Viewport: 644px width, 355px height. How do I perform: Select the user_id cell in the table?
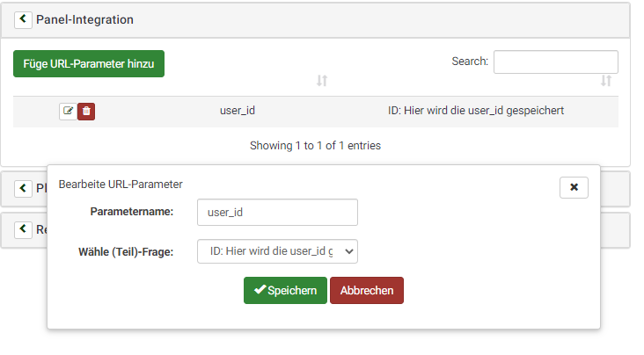(238, 112)
